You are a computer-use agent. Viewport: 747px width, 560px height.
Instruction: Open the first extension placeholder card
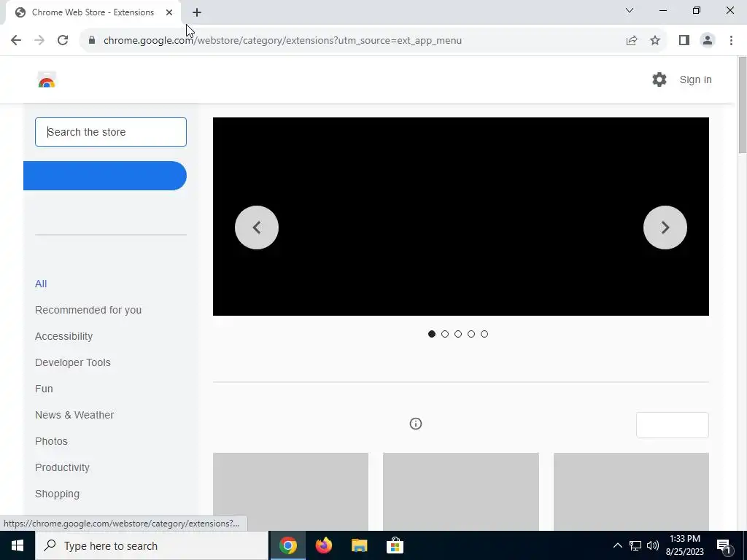tap(290, 491)
